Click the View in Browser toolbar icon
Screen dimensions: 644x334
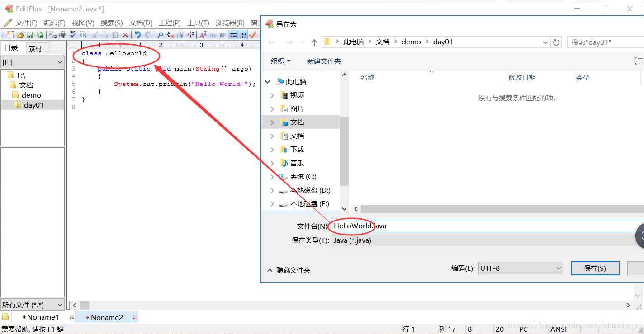(83, 35)
